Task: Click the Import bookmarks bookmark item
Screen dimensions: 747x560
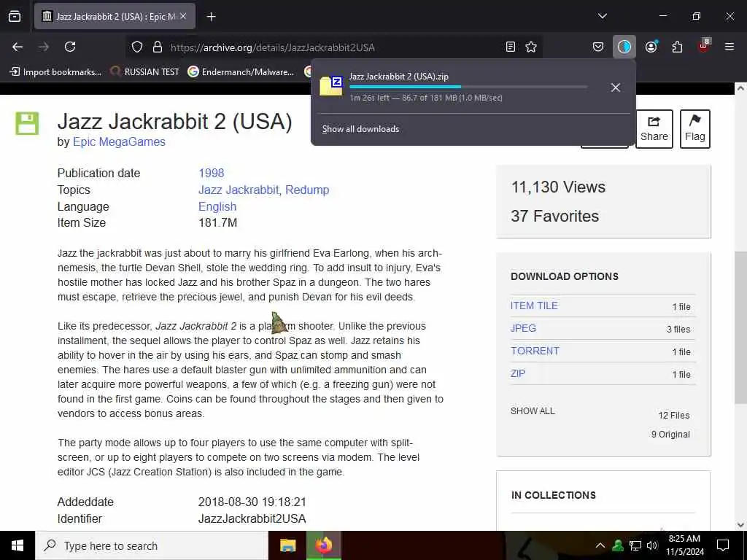Action: click(x=55, y=72)
